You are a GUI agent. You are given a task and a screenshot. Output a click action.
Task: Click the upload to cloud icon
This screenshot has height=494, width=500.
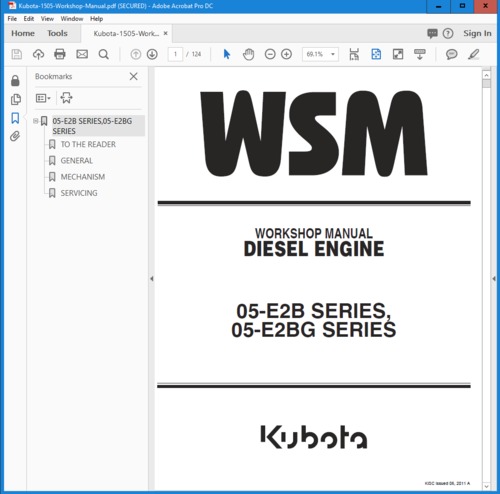[38, 54]
